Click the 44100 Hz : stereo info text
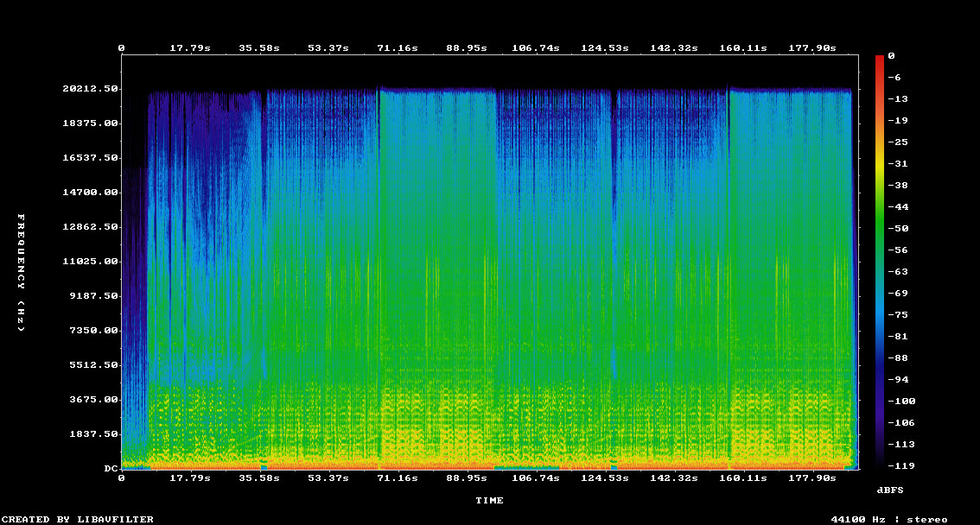 click(x=888, y=519)
